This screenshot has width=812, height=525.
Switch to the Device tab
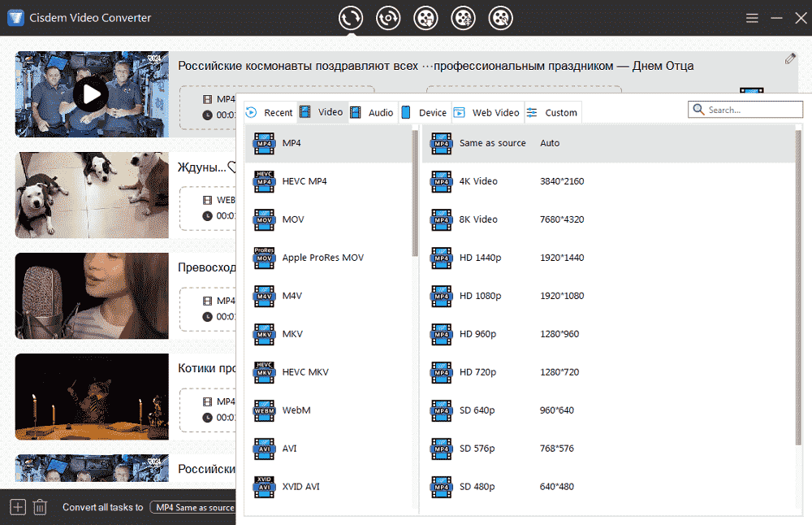point(425,112)
